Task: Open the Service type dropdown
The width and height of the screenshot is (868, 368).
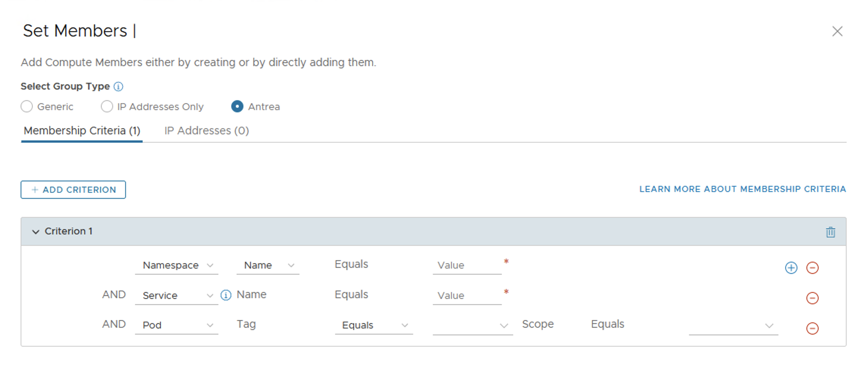Action: click(177, 296)
